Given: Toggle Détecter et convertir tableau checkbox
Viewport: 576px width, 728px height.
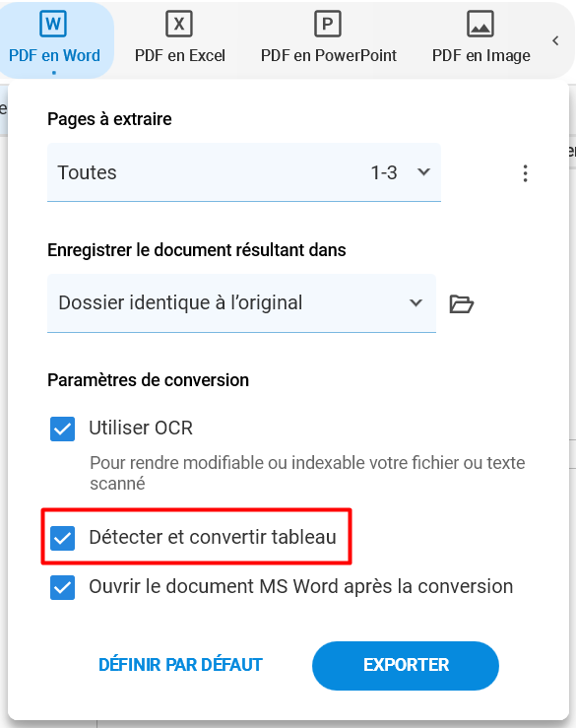Looking at the screenshot, I should point(63,538).
